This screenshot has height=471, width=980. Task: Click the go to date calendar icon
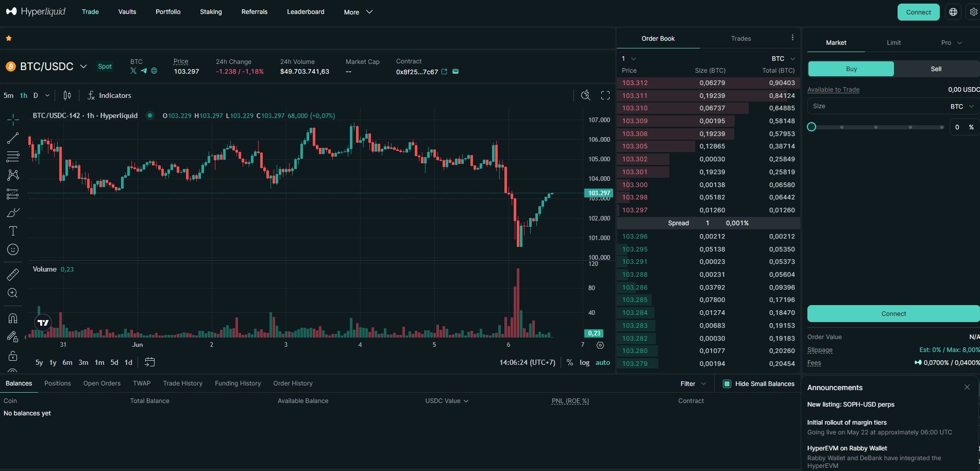tap(150, 362)
